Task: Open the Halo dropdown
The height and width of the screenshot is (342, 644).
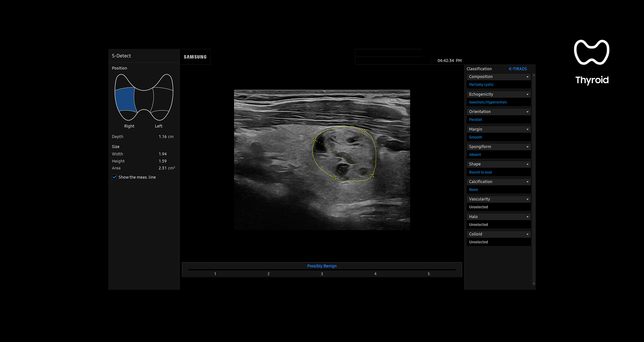Action: coord(498,217)
